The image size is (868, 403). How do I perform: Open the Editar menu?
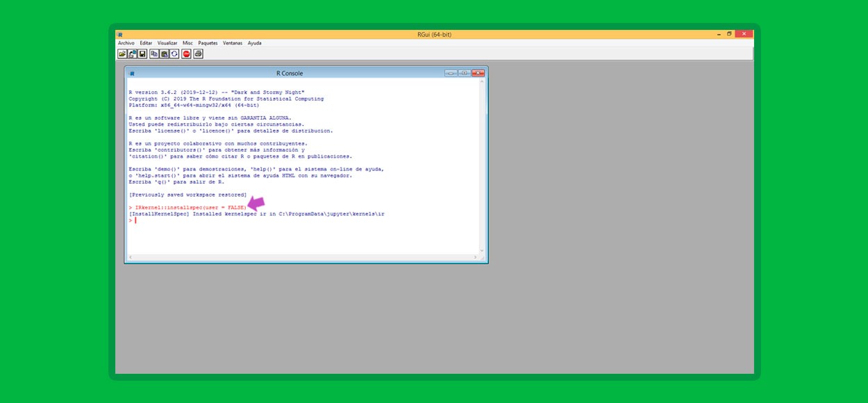click(146, 43)
